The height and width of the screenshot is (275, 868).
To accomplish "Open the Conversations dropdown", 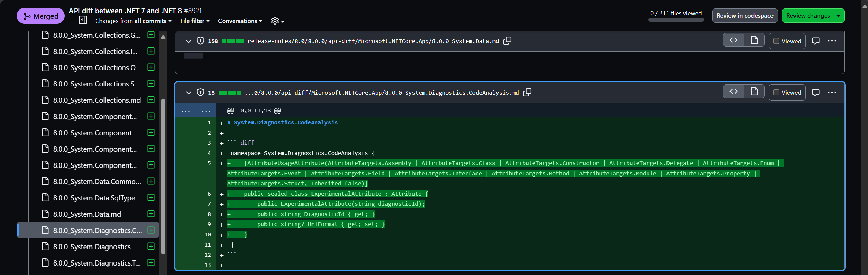I will [240, 21].
